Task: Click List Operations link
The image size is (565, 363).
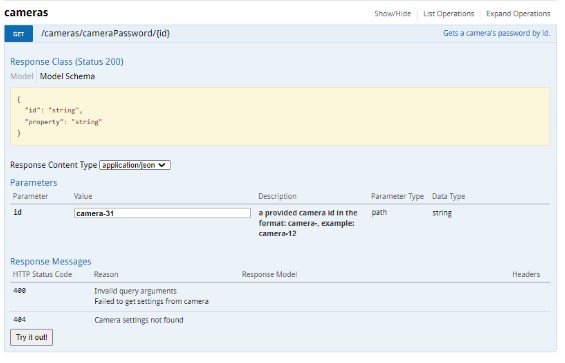Action: (449, 14)
